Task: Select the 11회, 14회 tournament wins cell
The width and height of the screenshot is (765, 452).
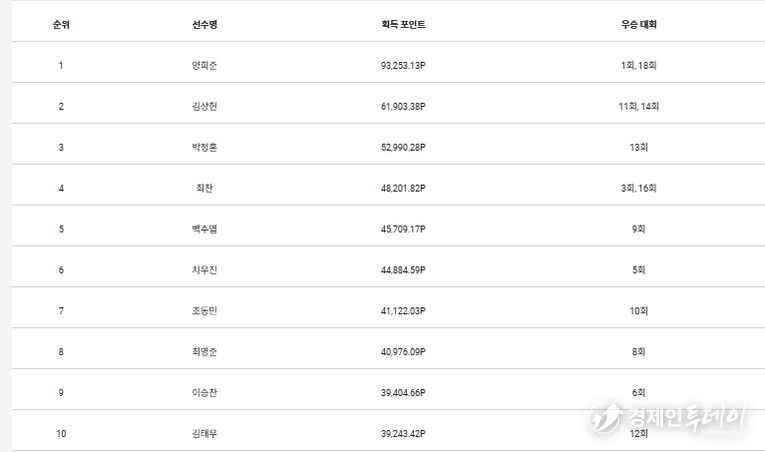Action: [639, 106]
